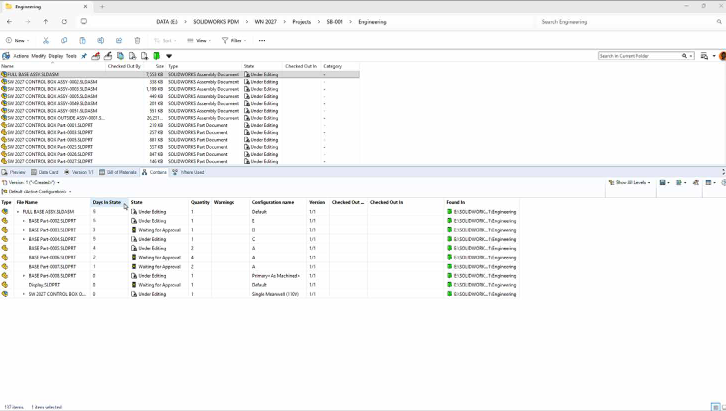
Task: Click the Rename icon in Explorer toolbar
Action: (x=100, y=41)
